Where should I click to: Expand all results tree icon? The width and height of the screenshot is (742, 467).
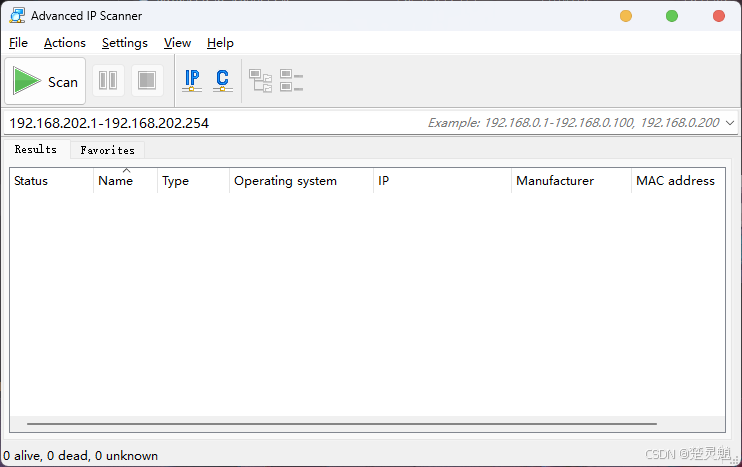tap(260, 80)
